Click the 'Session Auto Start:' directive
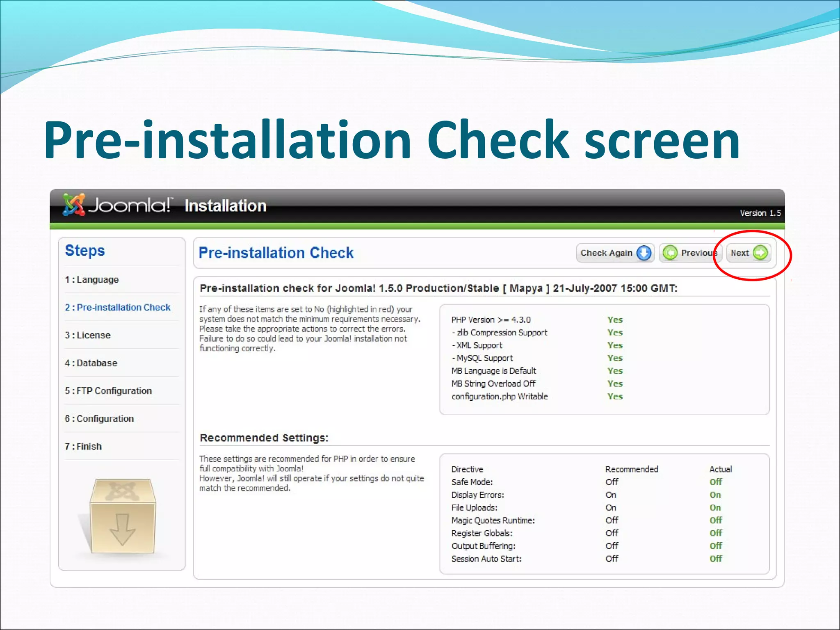This screenshot has height=630, width=840. (x=486, y=559)
